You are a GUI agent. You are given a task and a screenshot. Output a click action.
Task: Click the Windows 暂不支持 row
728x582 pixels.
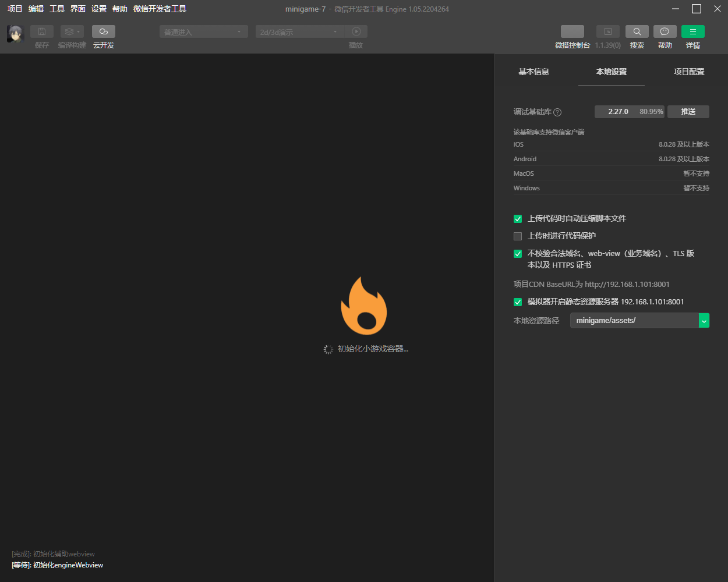(x=612, y=188)
